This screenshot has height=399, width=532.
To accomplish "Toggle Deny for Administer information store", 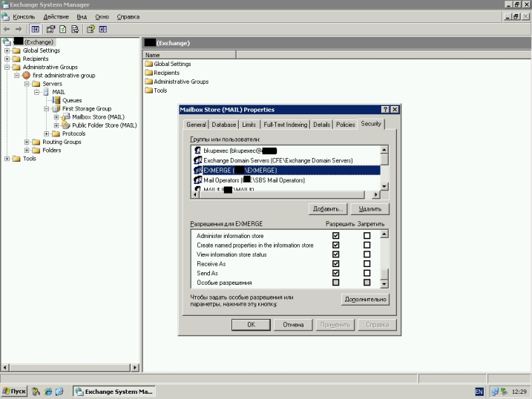I will pyautogui.click(x=367, y=236).
